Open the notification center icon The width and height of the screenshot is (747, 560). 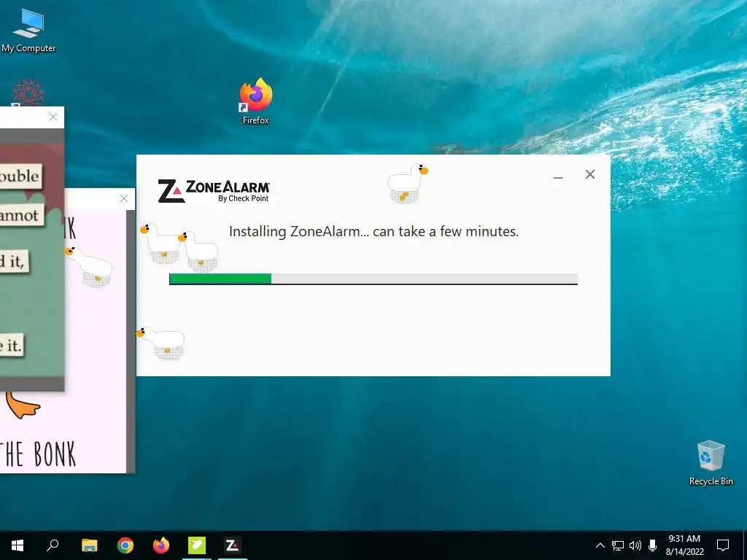click(723, 545)
